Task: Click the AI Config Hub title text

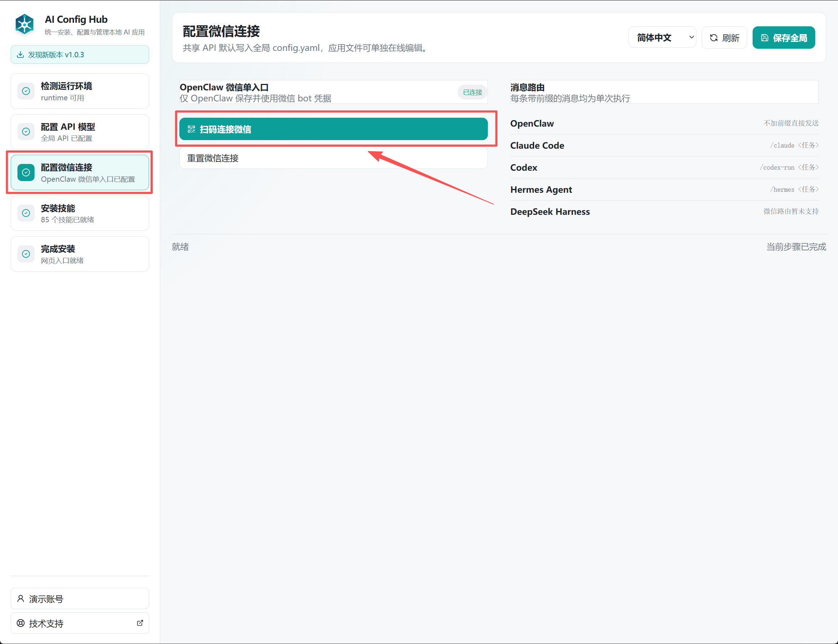Action: point(76,20)
